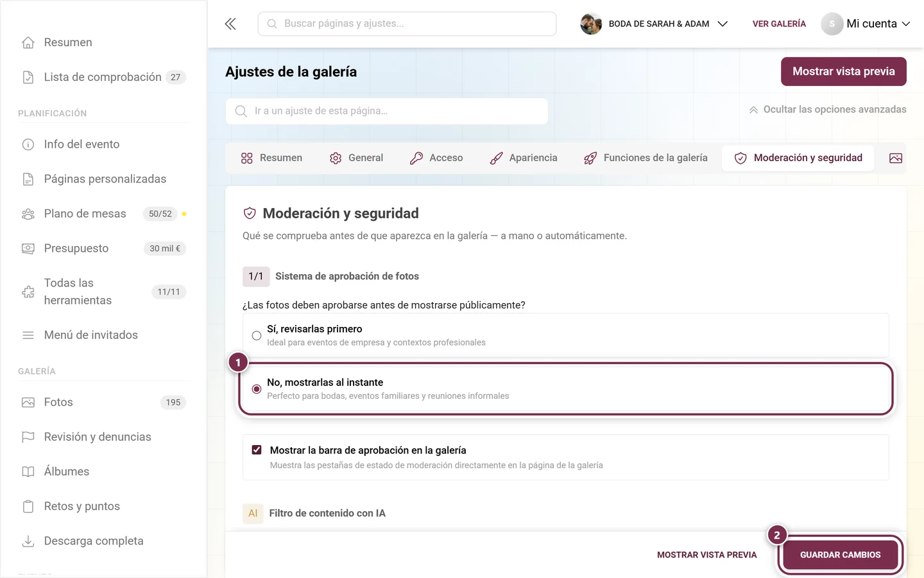Click the Fotos image icon in sidebar
This screenshot has width=924, height=578.
[28, 403]
